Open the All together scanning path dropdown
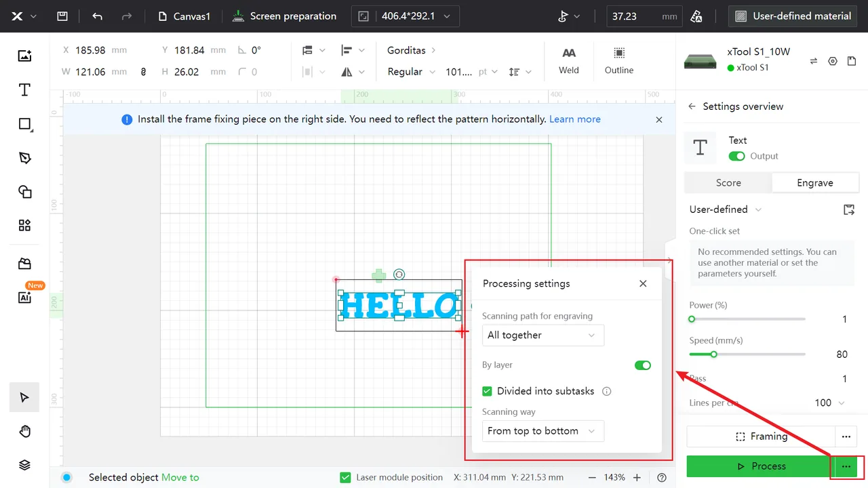The image size is (868, 488). (543, 335)
